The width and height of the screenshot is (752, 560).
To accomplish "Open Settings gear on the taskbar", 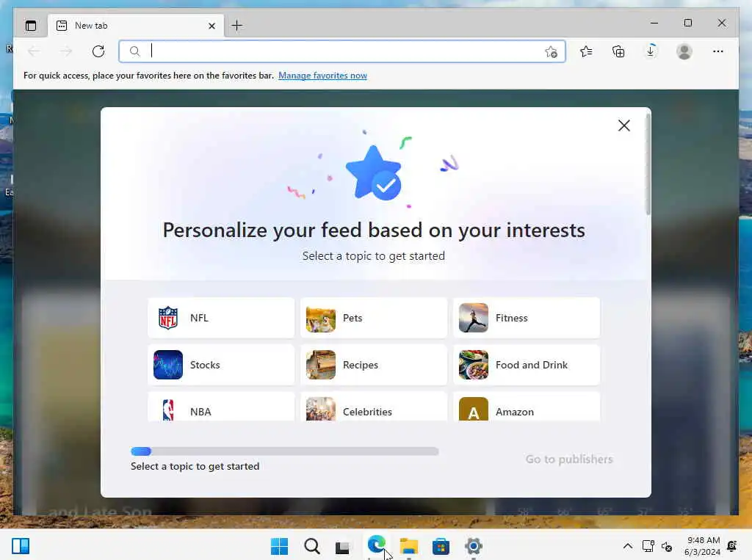I will (474, 546).
